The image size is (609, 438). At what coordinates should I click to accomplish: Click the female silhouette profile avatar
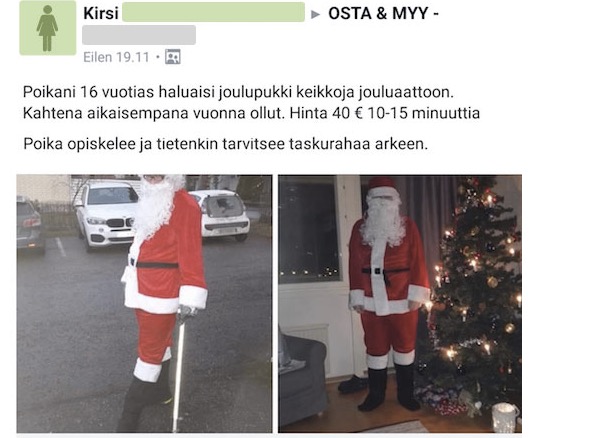(x=48, y=28)
